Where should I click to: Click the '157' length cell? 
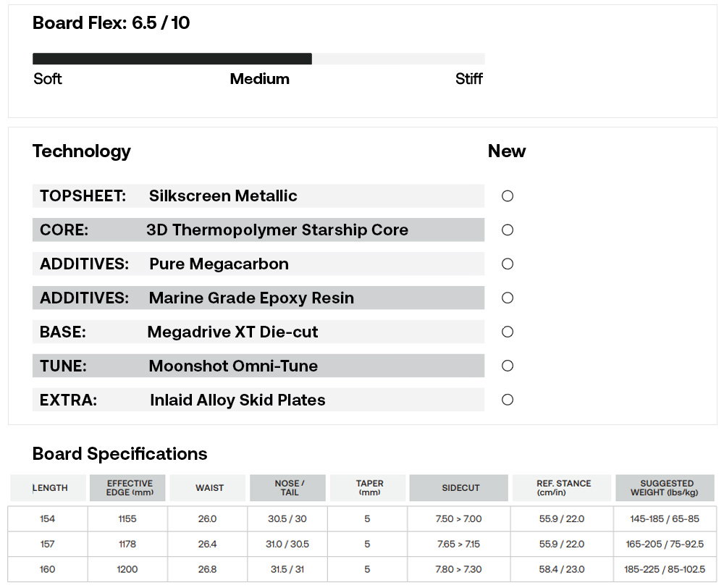pyautogui.click(x=48, y=544)
